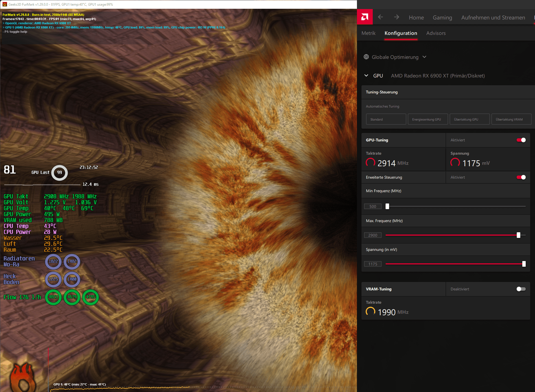This screenshot has width=535, height=392.
Task: Click the Max. Frequenz 2900 input field
Action: [373, 235]
